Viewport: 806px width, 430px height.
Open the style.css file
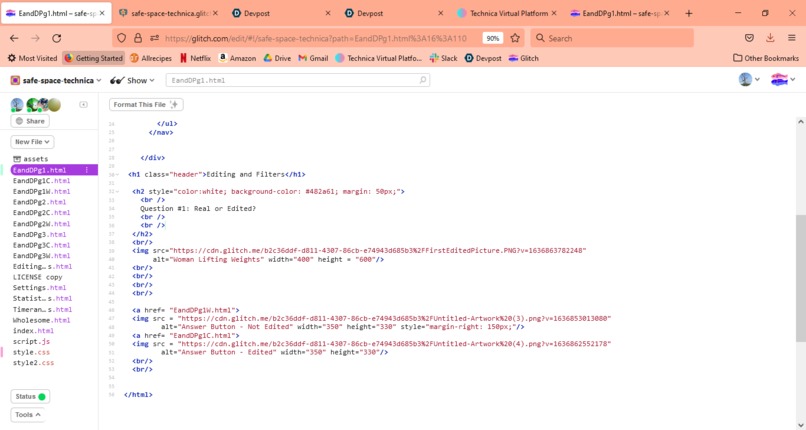point(31,352)
